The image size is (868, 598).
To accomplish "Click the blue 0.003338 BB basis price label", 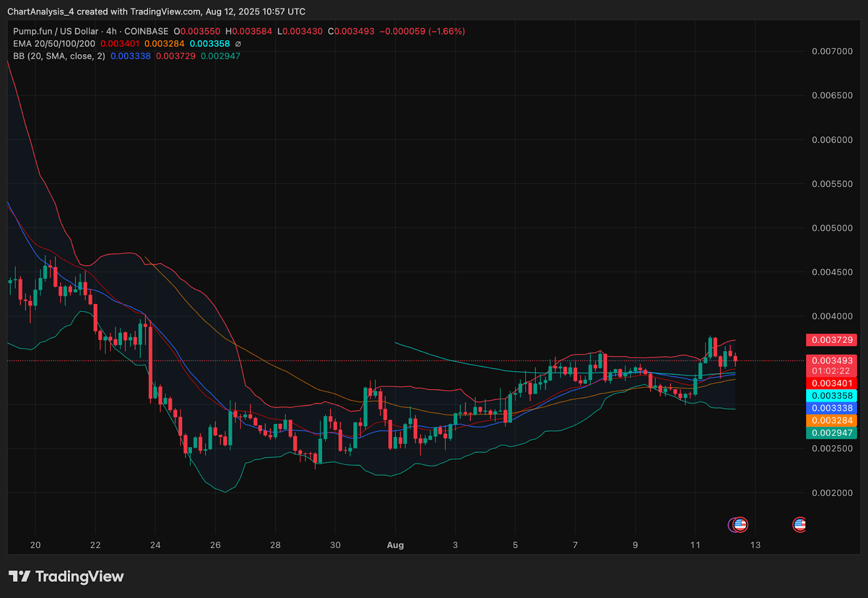I will tap(832, 409).
